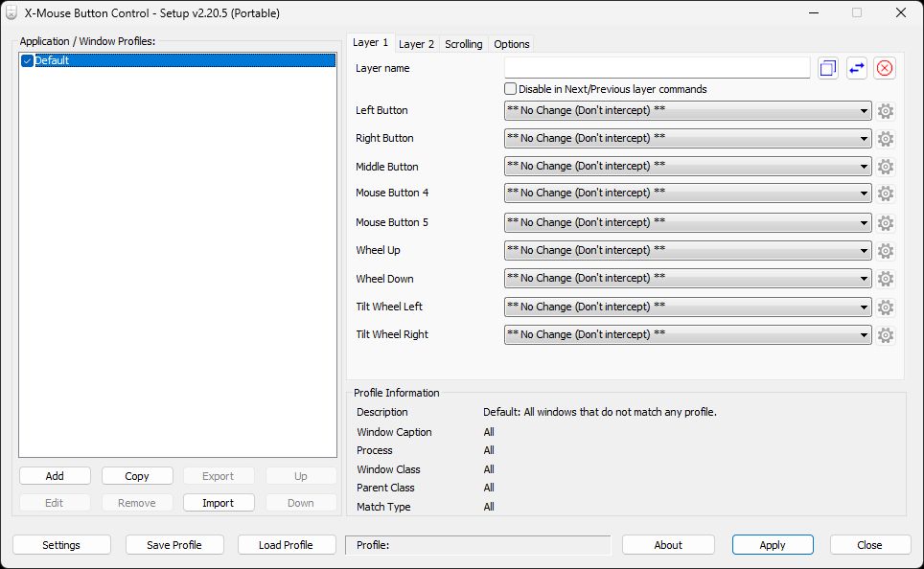Open the Wheel Down action dropdown

pyautogui.click(x=687, y=279)
